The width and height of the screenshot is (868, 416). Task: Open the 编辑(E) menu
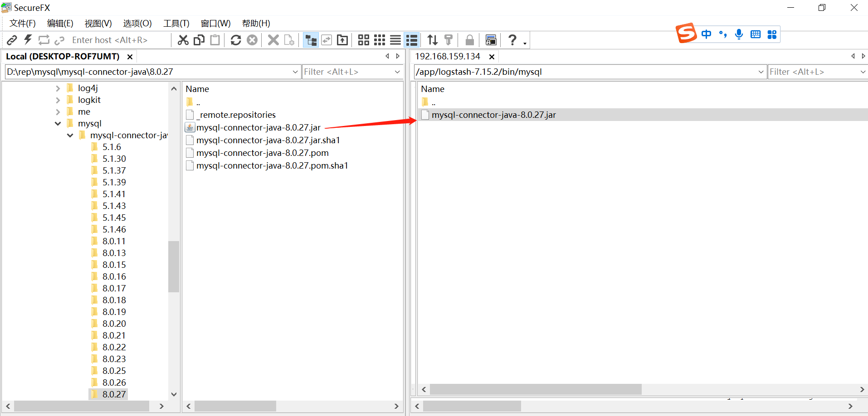click(x=60, y=24)
